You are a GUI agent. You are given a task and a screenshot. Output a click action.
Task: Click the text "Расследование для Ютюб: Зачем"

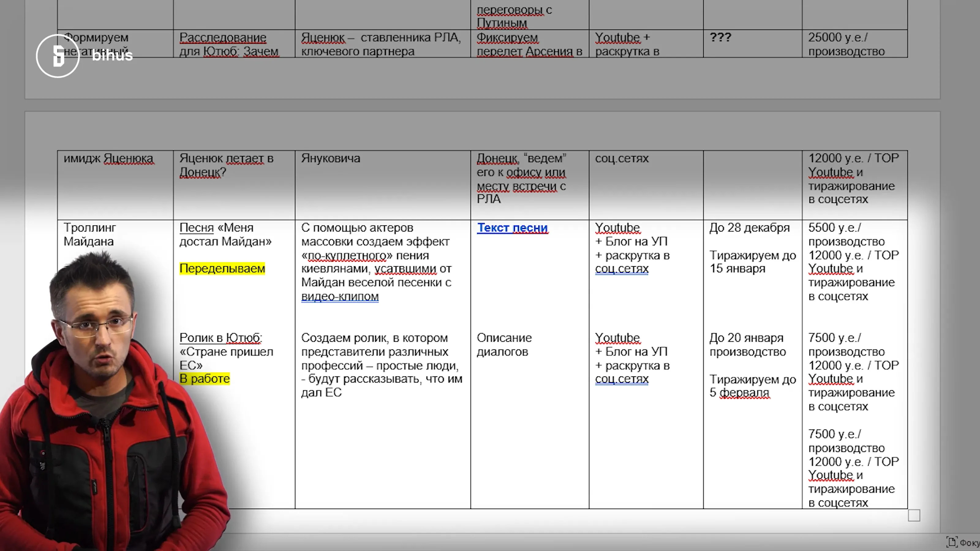point(229,44)
